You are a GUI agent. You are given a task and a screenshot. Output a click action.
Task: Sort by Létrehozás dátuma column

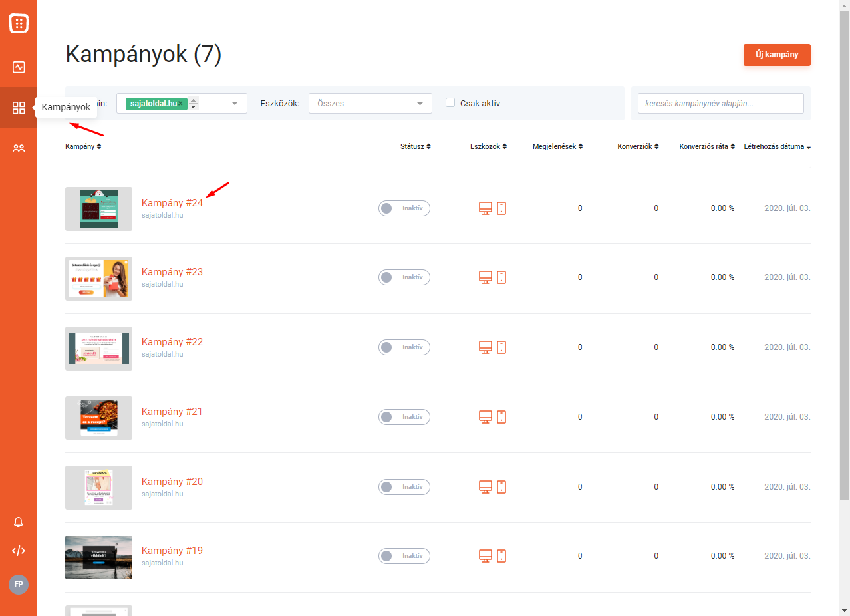(776, 146)
